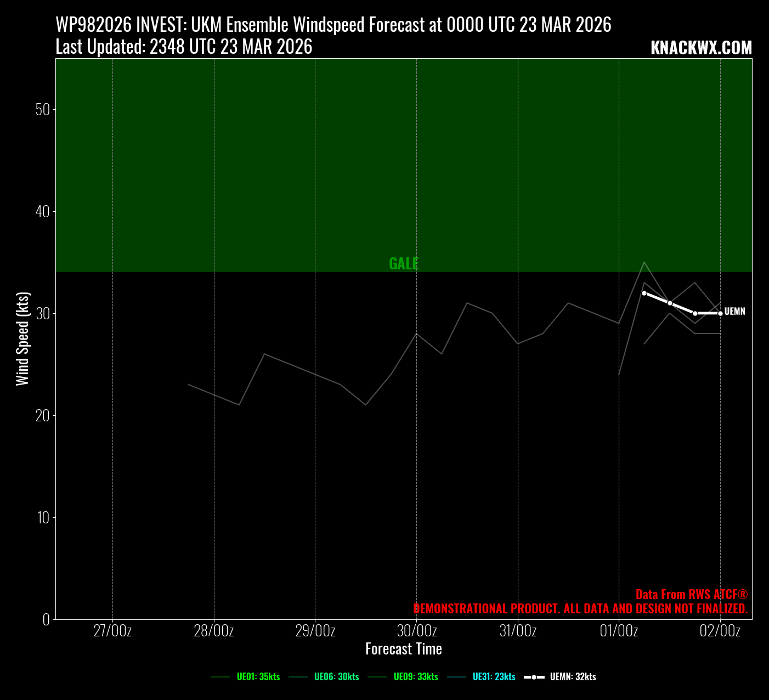Click the green GALE threshold label
The image size is (769, 700).
coord(404,264)
